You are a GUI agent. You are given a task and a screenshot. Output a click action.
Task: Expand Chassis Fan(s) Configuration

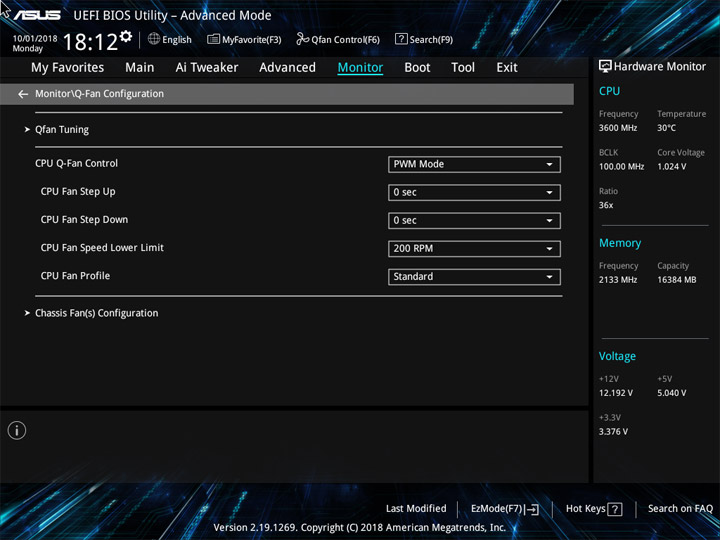pos(96,313)
